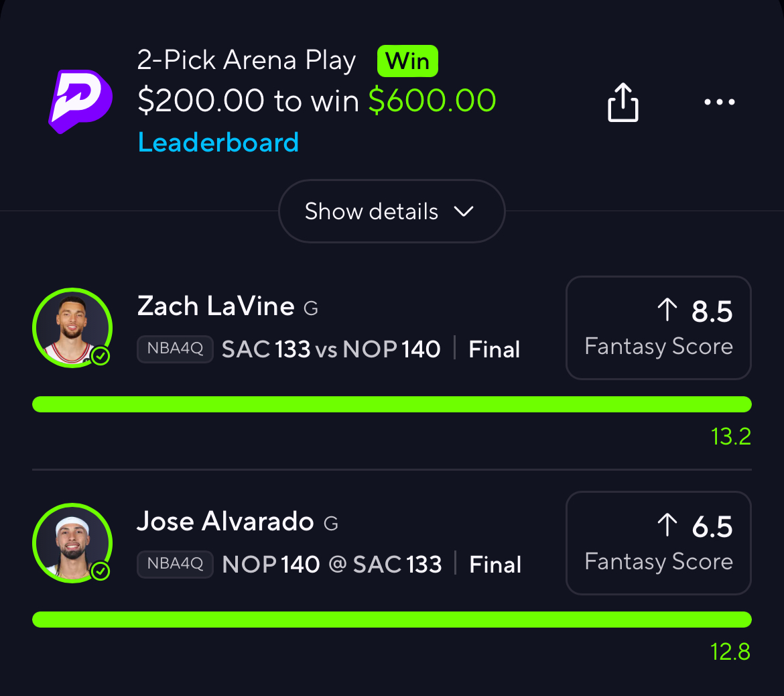Image resolution: width=784 pixels, height=696 pixels.
Task: Tap the NBA4Q tag under Jose Alvarado
Action: tap(175, 565)
